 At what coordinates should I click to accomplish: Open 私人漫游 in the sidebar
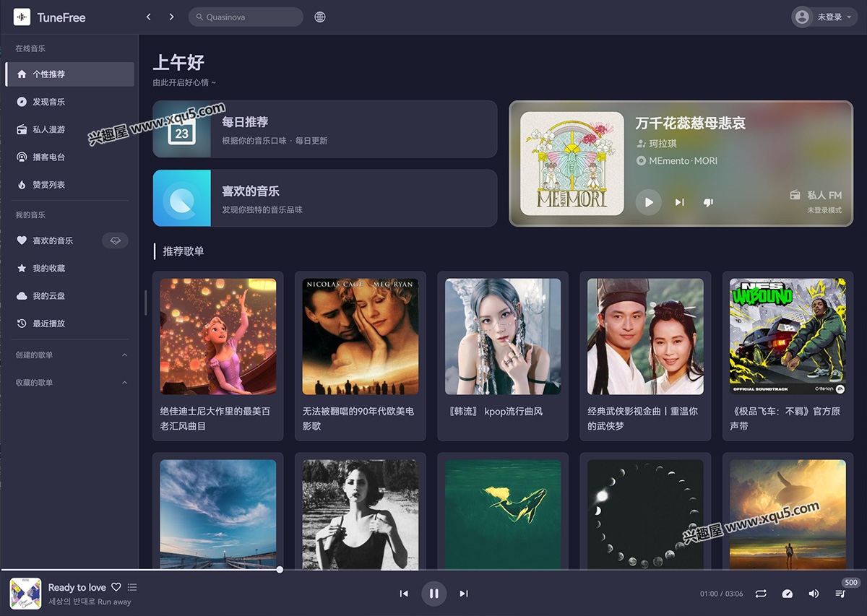[x=69, y=129]
